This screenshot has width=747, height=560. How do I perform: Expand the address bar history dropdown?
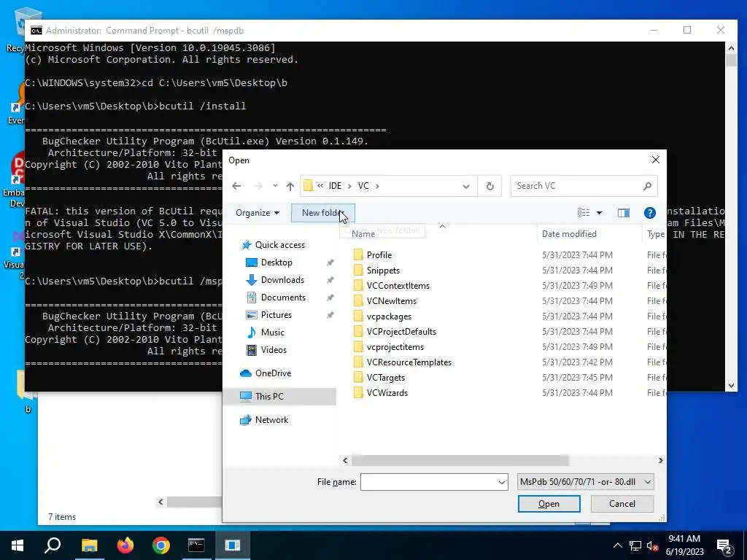point(466,186)
